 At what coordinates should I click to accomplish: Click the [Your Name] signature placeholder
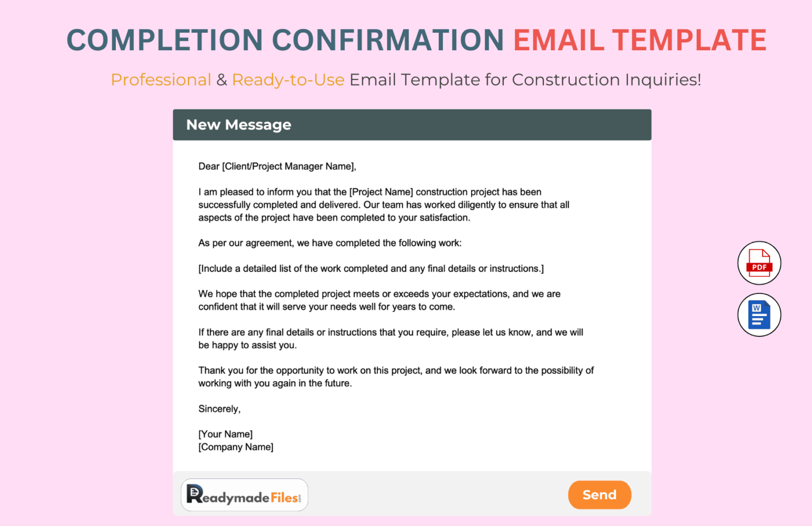pyautogui.click(x=226, y=434)
